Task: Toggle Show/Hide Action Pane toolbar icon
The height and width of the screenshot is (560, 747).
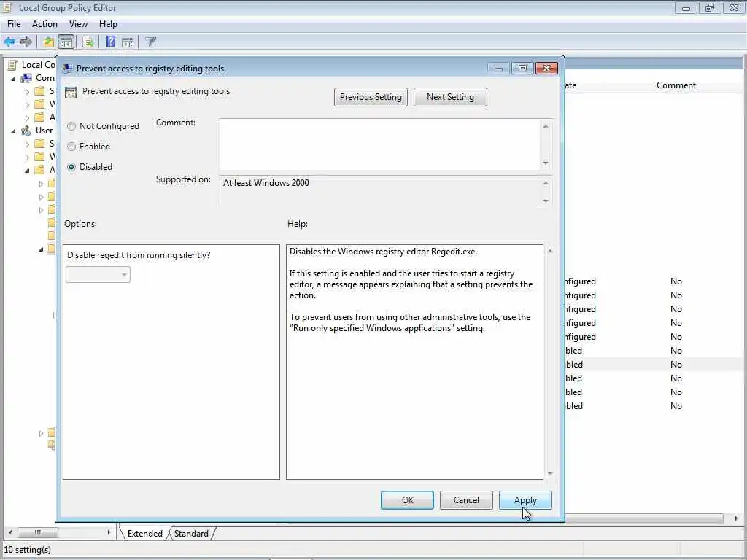Action: pyautogui.click(x=128, y=42)
